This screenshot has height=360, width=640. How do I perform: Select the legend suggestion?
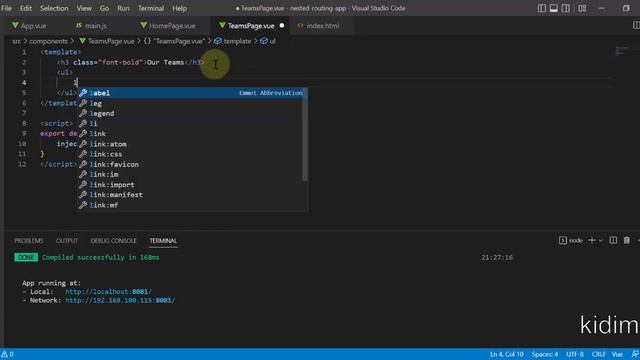click(190, 113)
